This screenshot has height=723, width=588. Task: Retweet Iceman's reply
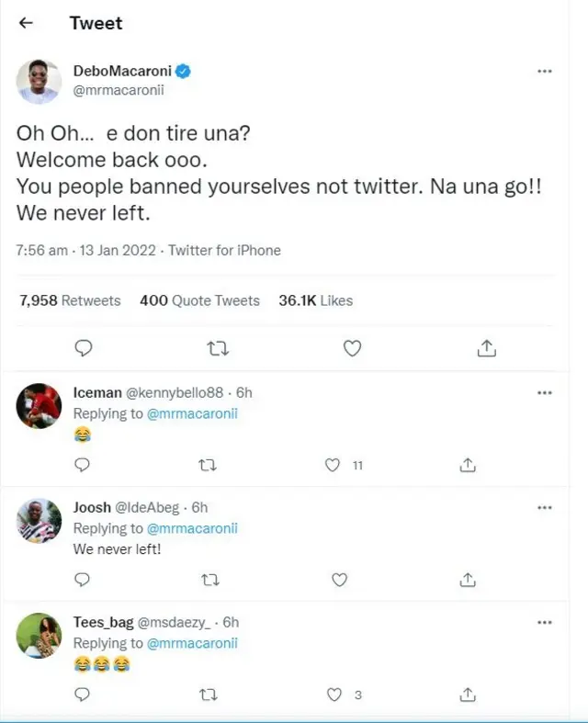click(208, 465)
